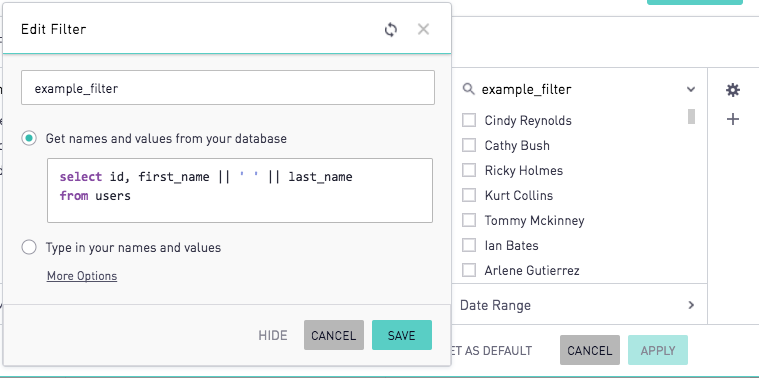Open filter settings gear icon
Image resolution: width=759 pixels, height=378 pixels.
coord(733,90)
